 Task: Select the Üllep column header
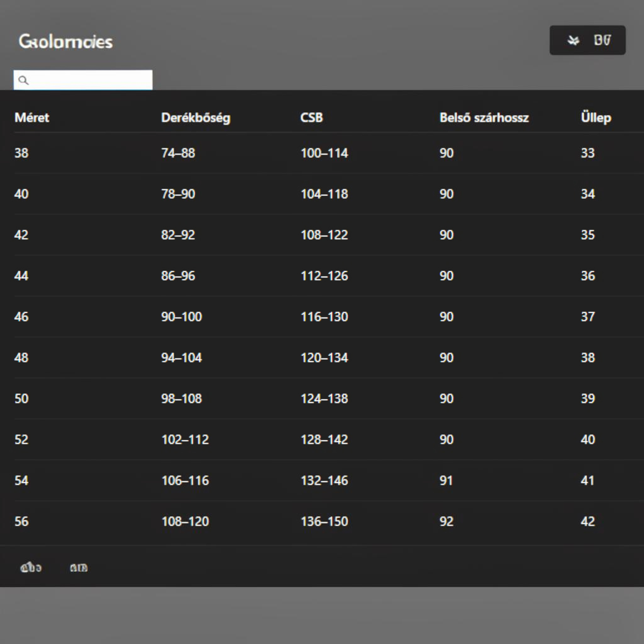596,118
